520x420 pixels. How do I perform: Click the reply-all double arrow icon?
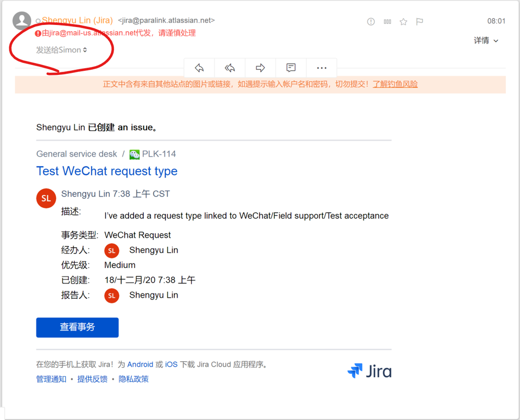[x=230, y=68]
